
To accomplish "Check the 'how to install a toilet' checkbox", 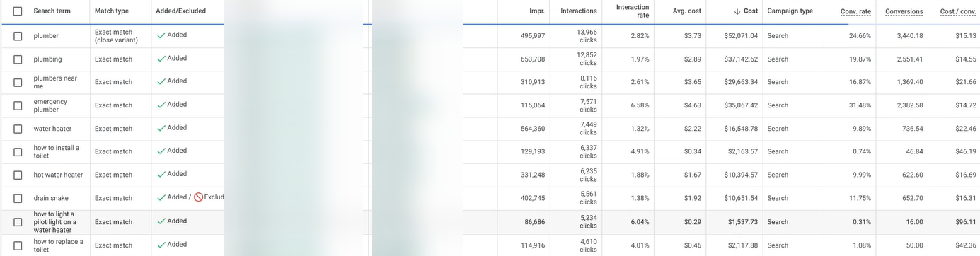I will (18, 151).
